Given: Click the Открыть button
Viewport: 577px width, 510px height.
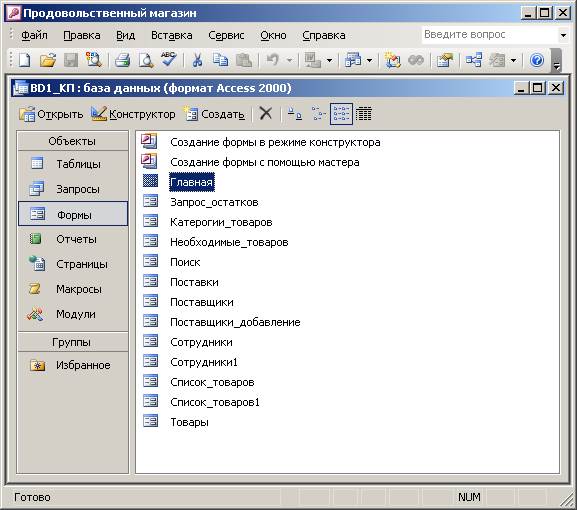Looking at the screenshot, I should (x=51, y=114).
